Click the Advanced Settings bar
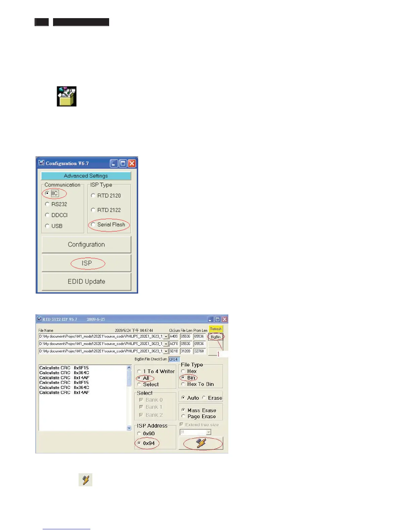The height and width of the screenshot is (532, 411). pyautogui.click(x=86, y=176)
